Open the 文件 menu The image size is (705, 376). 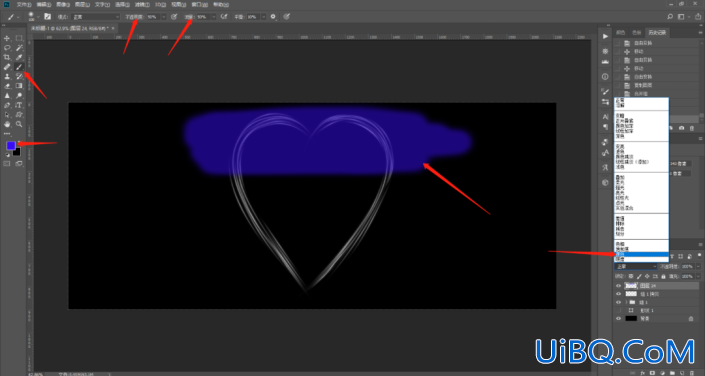click(24, 4)
